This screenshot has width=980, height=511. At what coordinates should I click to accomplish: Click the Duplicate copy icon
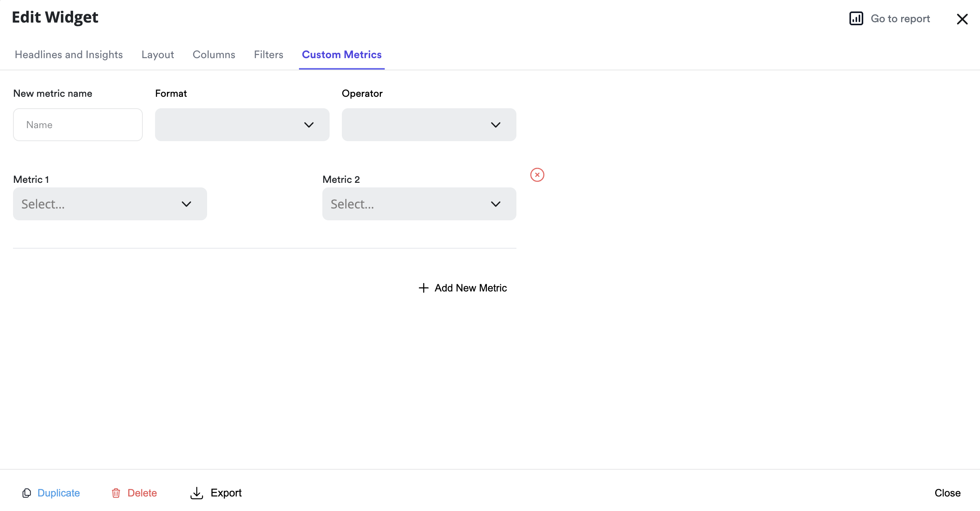pos(26,493)
